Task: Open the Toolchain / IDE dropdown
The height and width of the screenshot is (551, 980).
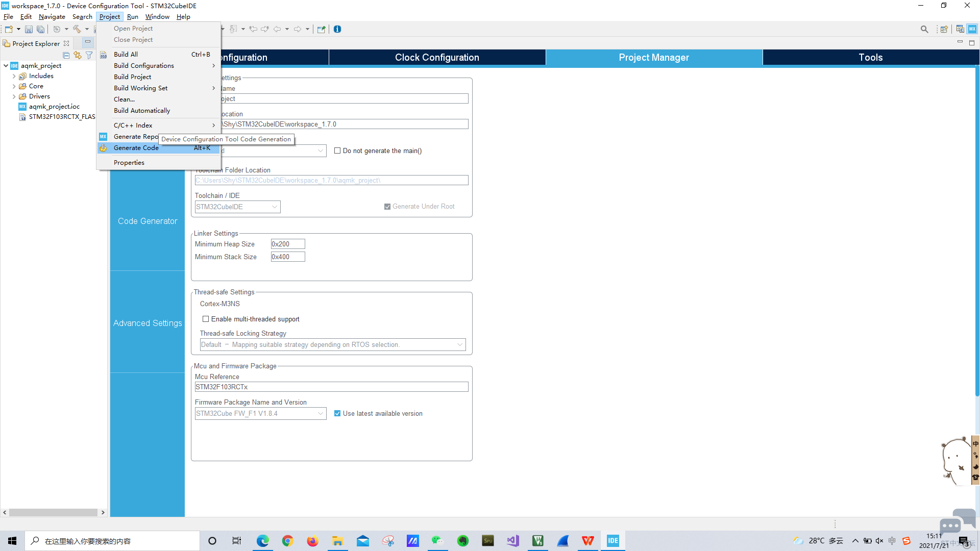Action: 238,207
